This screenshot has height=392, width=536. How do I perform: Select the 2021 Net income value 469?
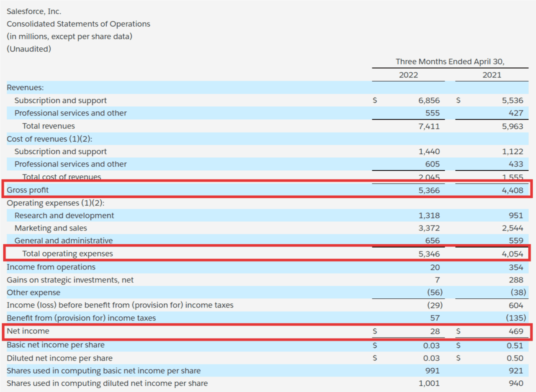[x=516, y=331]
